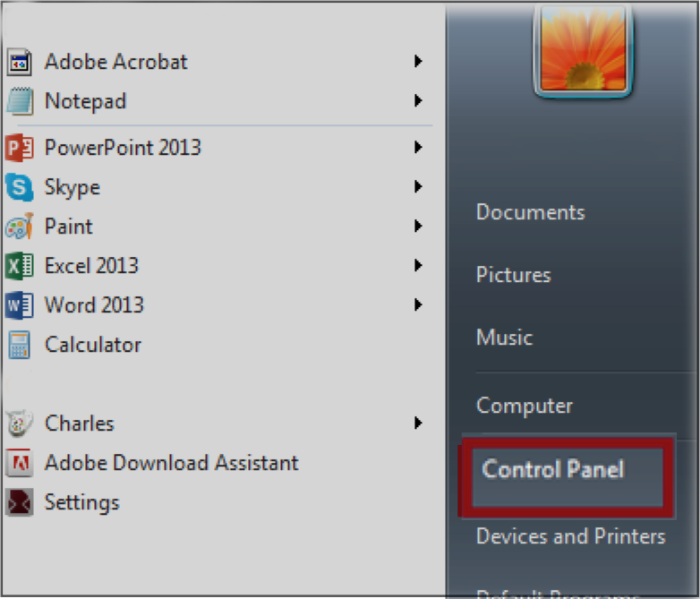Image resolution: width=700 pixels, height=599 pixels.
Task: Click the user account flower picture
Action: point(583,49)
